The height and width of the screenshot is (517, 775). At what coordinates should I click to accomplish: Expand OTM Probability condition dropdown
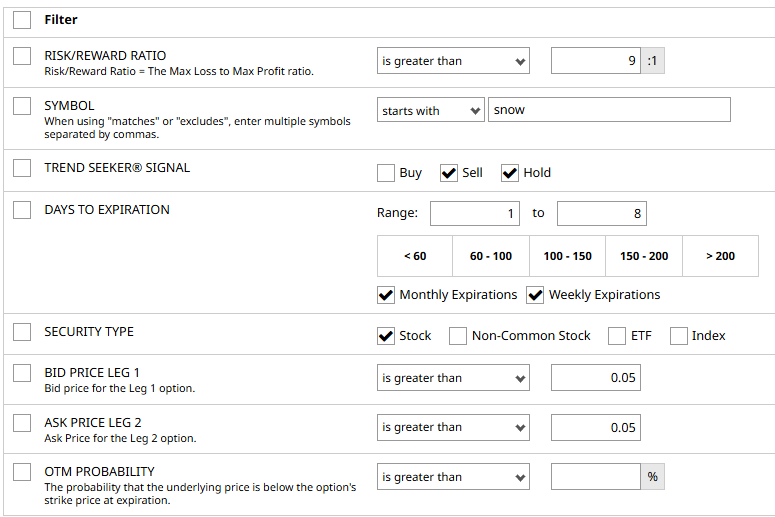453,477
